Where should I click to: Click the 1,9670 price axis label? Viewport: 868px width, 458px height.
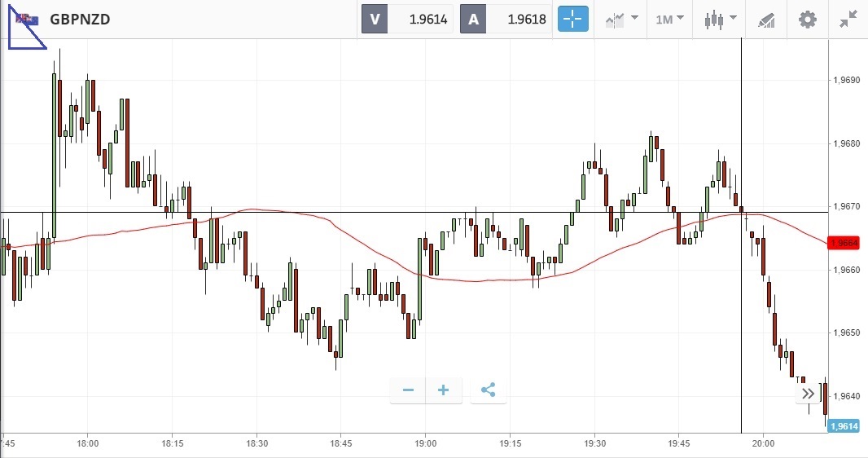point(846,207)
